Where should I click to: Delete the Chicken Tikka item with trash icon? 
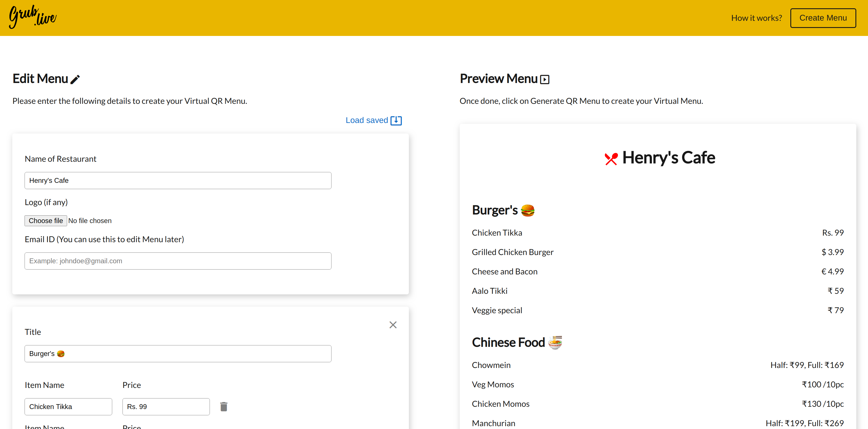pyautogui.click(x=224, y=407)
